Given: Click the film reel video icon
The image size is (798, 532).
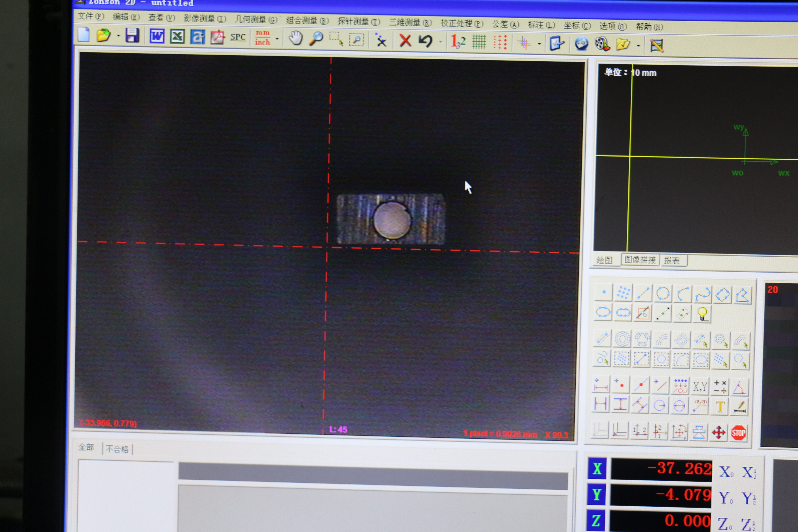Looking at the screenshot, I should point(603,44).
